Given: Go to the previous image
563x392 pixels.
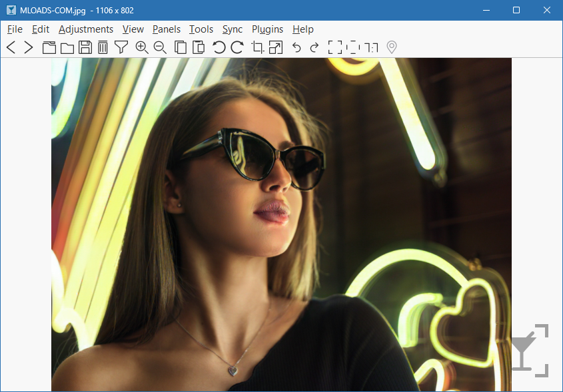Looking at the screenshot, I should pos(11,47).
